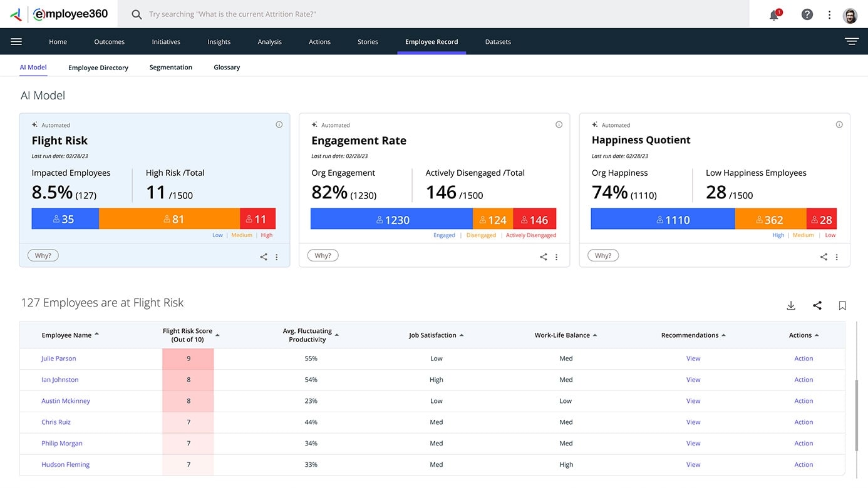Viewport: 868px width, 488px height.
Task: Open more options on Flight Risk card
Action: pyautogui.click(x=277, y=257)
